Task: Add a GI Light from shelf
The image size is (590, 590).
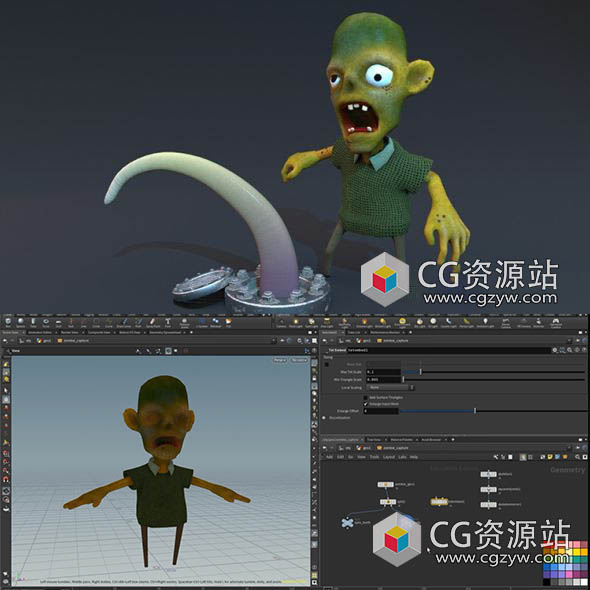Action: point(433,323)
